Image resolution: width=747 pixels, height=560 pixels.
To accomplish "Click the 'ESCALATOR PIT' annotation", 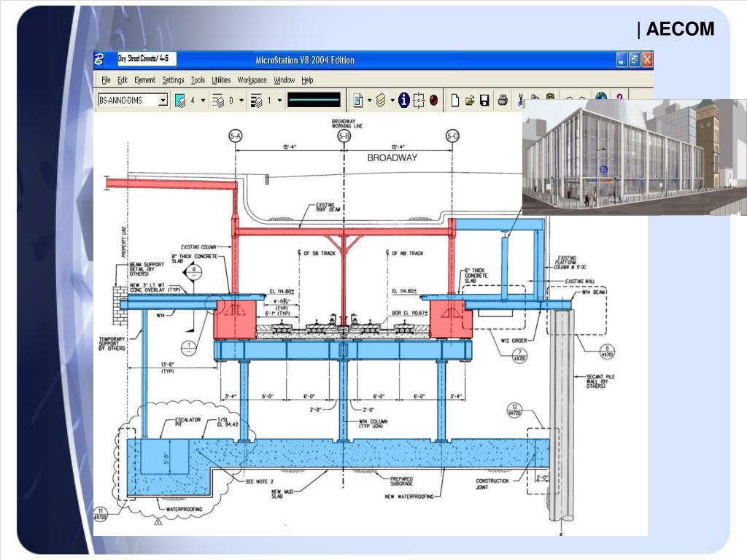I will point(187,422).
